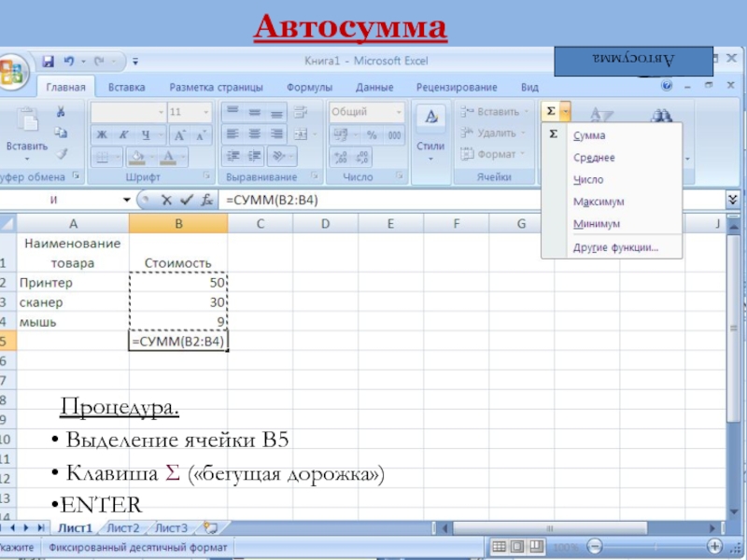
Task: Click the font color A icon
Action: [168, 157]
